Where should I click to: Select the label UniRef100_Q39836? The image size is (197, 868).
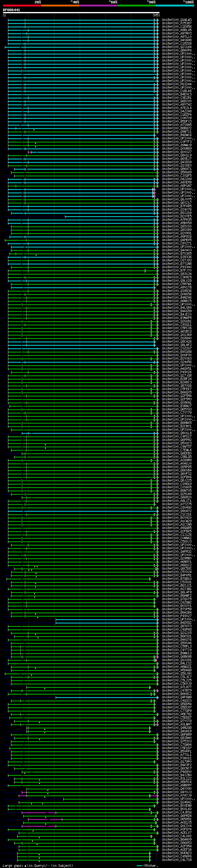pos(177,291)
